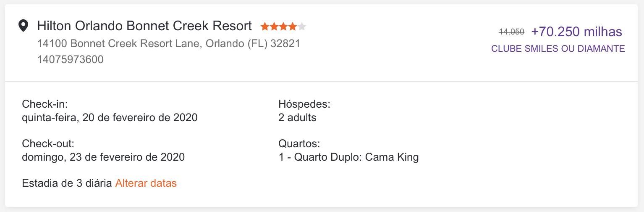Screen dimensions: 644x212
Task: Select check-in date quinta-feira 20 de fevereiro
Action: click(110, 118)
